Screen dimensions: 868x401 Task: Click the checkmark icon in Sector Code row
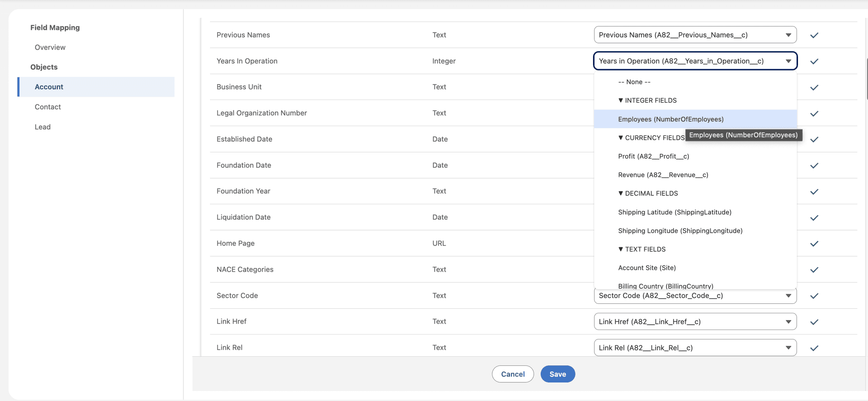(814, 296)
